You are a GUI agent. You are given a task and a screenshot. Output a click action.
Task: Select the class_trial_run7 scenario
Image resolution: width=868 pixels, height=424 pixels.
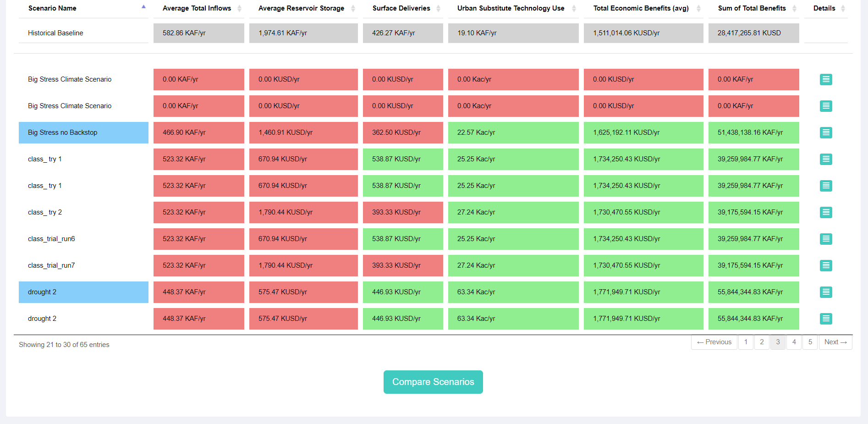[83, 265]
